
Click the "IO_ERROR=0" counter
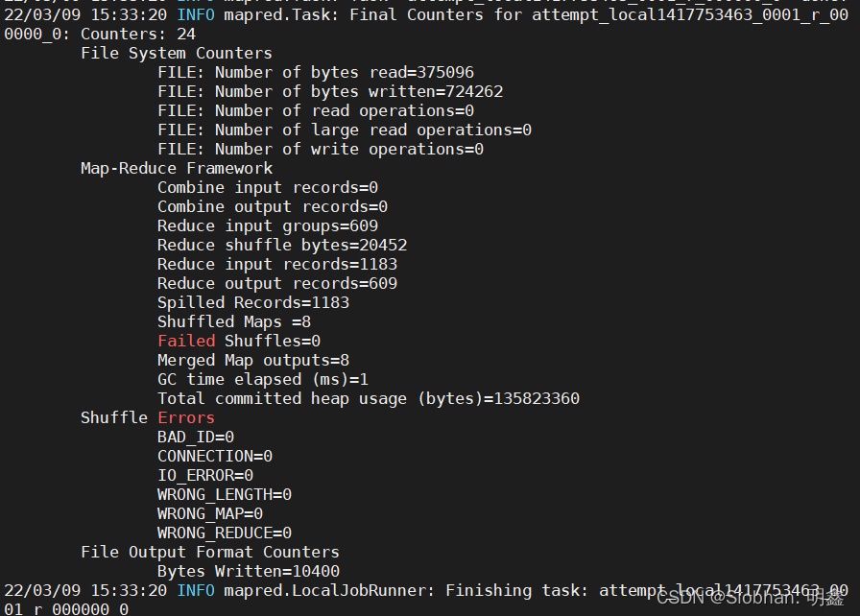[204, 475]
